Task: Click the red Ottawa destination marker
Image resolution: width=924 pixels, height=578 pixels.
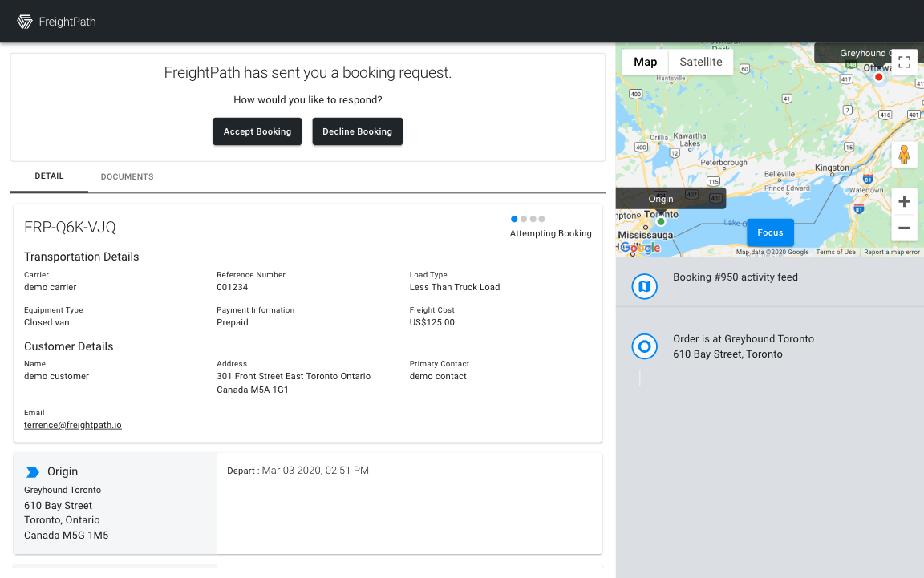Action: click(x=878, y=77)
